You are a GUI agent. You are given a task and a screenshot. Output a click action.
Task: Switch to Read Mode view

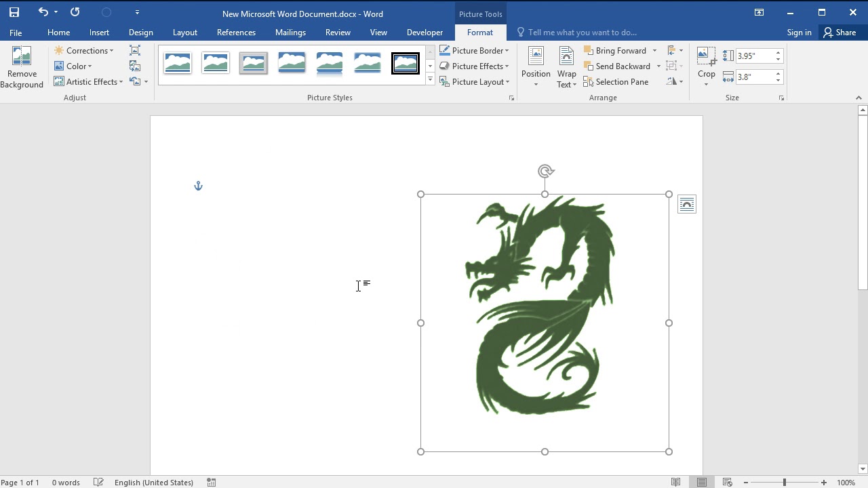[x=676, y=483]
